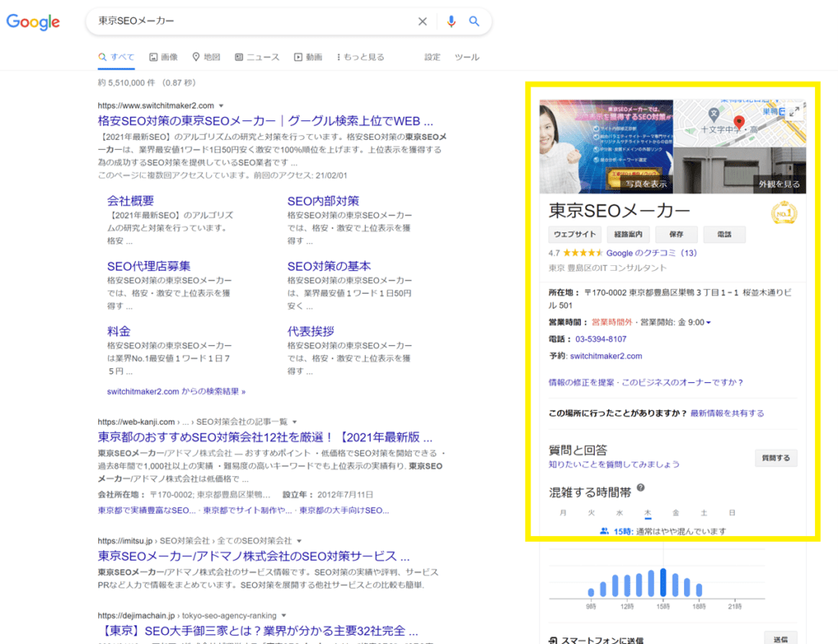Open the busy hours help question icon
838x644 pixels.
(641, 488)
